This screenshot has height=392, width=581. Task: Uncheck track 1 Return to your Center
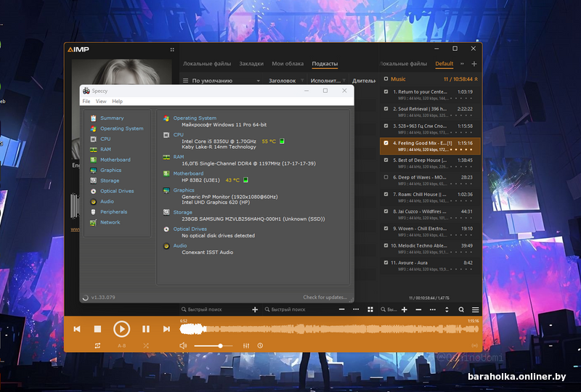pyautogui.click(x=386, y=92)
